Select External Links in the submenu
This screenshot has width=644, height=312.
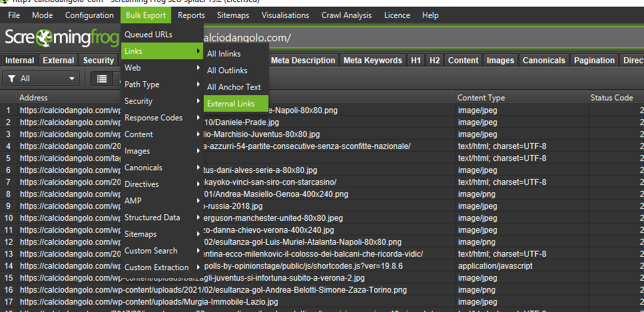tap(230, 104)
